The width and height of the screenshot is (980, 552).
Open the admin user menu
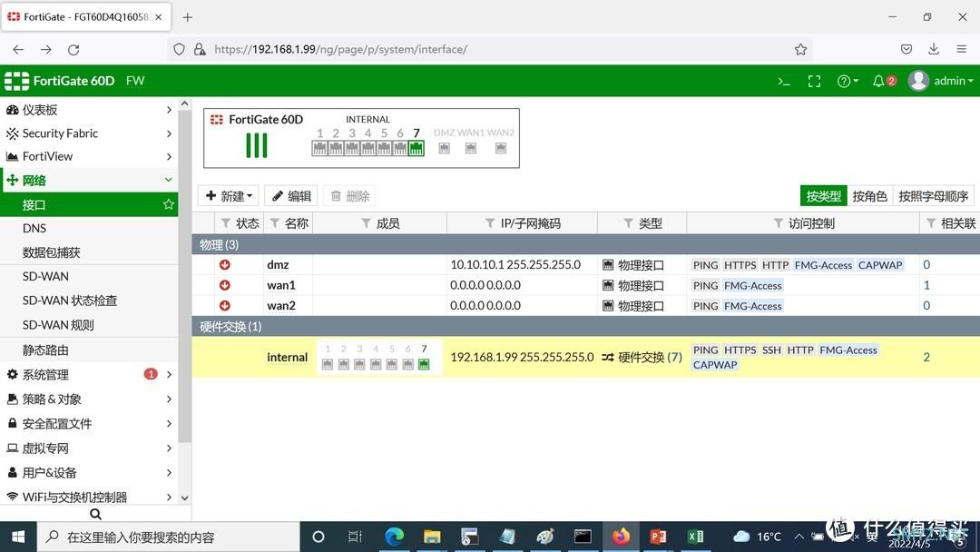point(941,81)
